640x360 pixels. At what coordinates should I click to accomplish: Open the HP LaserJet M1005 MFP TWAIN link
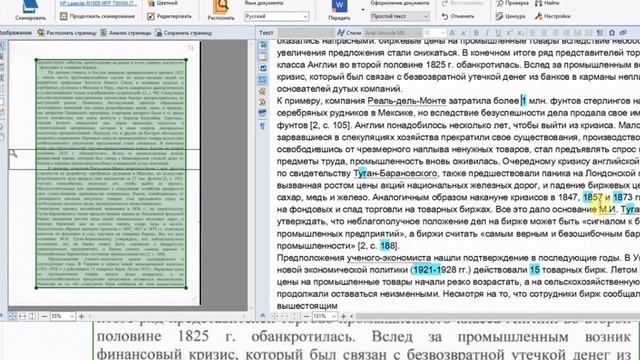pos(98,3)
